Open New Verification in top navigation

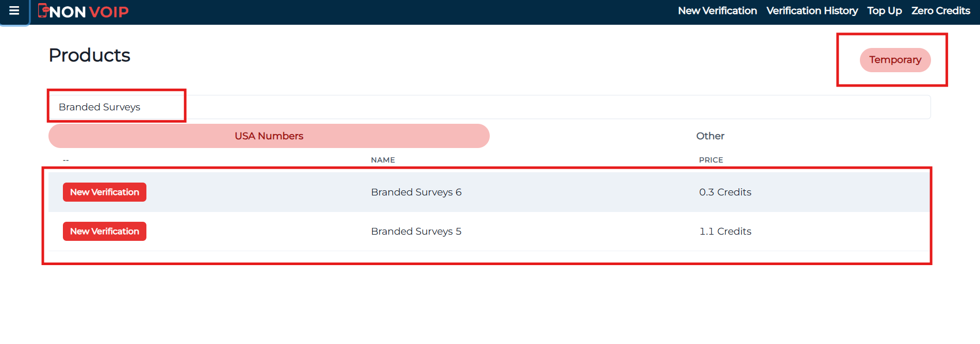coord(717,11)
